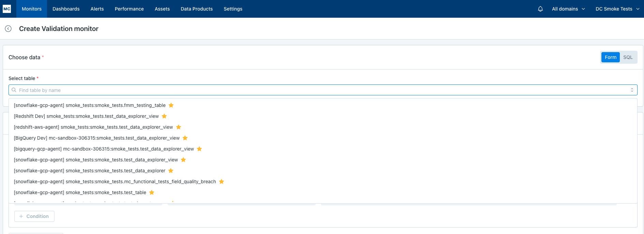
Task: Click the MC logo icon
Action: (x=7, y=9)
